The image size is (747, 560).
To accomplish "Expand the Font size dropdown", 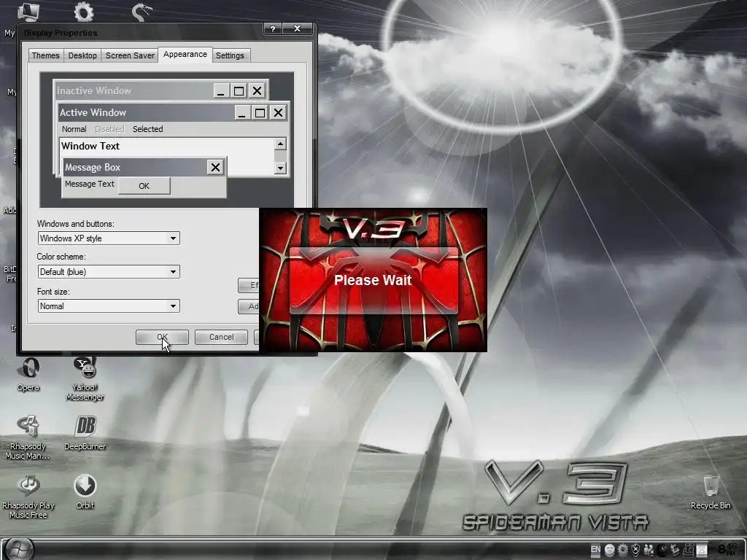I will (173, 306).
